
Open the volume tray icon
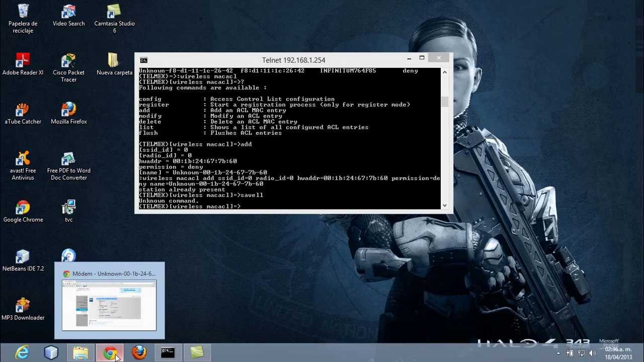(593, 353)
